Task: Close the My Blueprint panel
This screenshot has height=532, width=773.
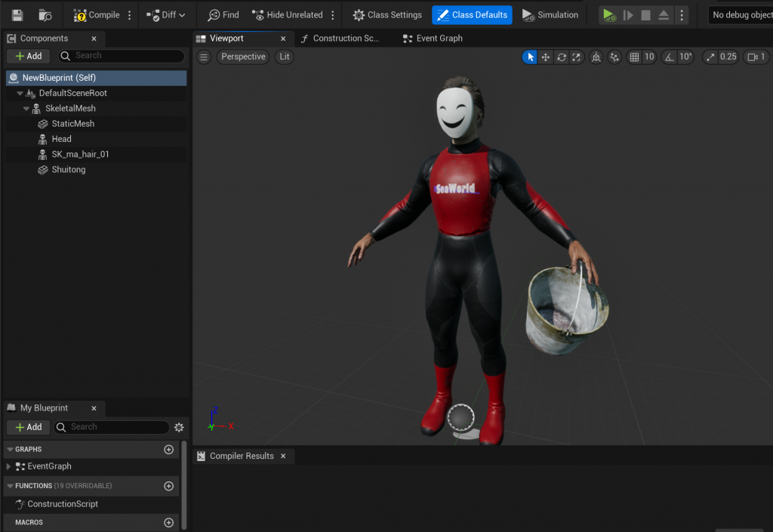Action: [94, 408]
